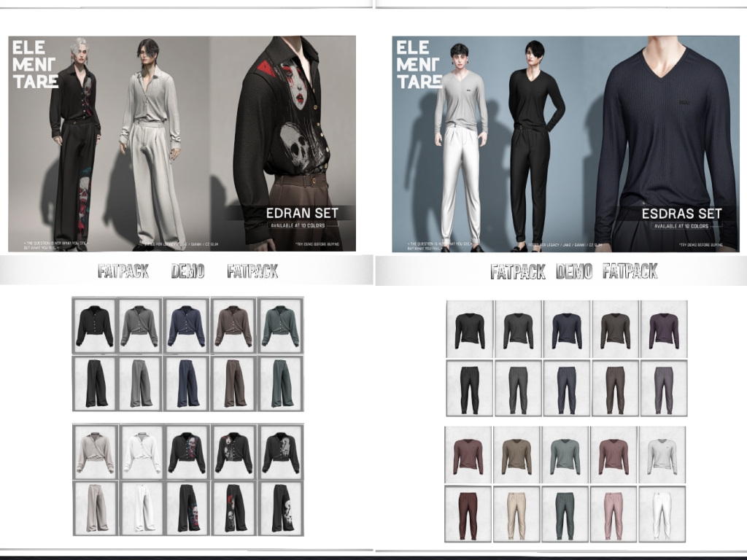Click left FATPACK button under Edran Set
The height and width of the screenshot is (560, 747).
pyautogui.click(x=123, y=272)
